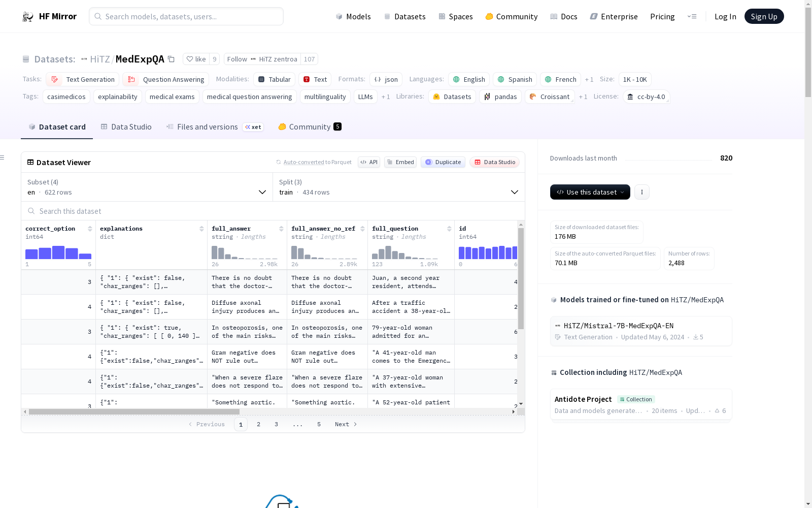Click the magnifier icon in dataset search
Screen dimensions: 812x508
(x=31, y=211)
